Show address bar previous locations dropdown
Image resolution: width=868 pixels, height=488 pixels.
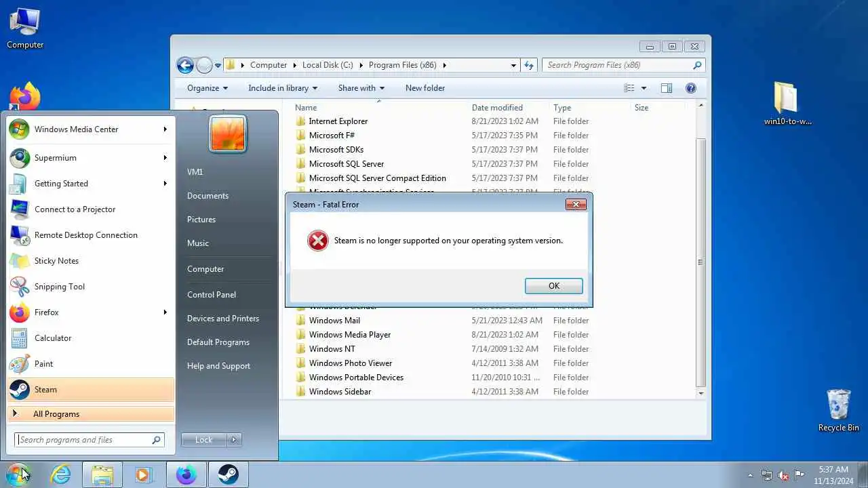tap(513, 65)
